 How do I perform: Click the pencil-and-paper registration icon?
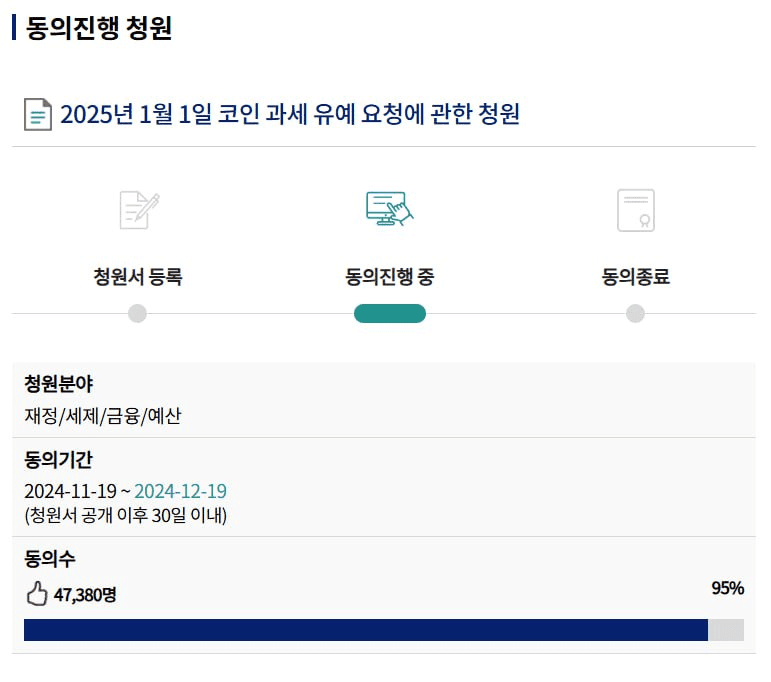click(x=139, y=210)
